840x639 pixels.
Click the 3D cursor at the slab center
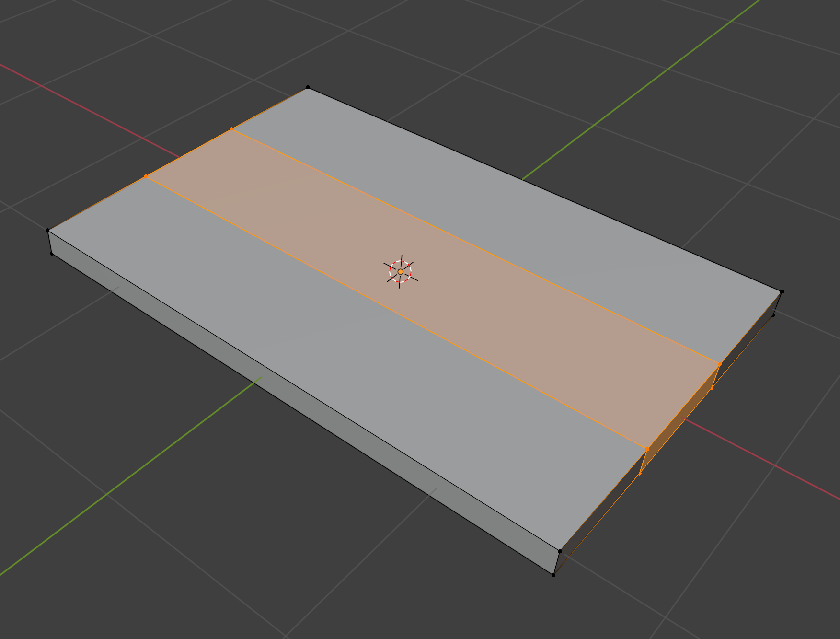pos(400,271)
